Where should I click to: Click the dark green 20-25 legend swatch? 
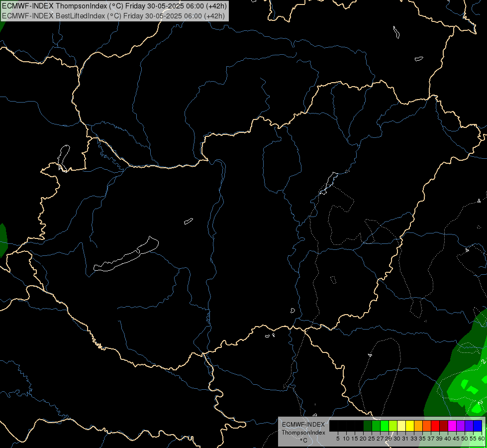[x=368, y=426]
